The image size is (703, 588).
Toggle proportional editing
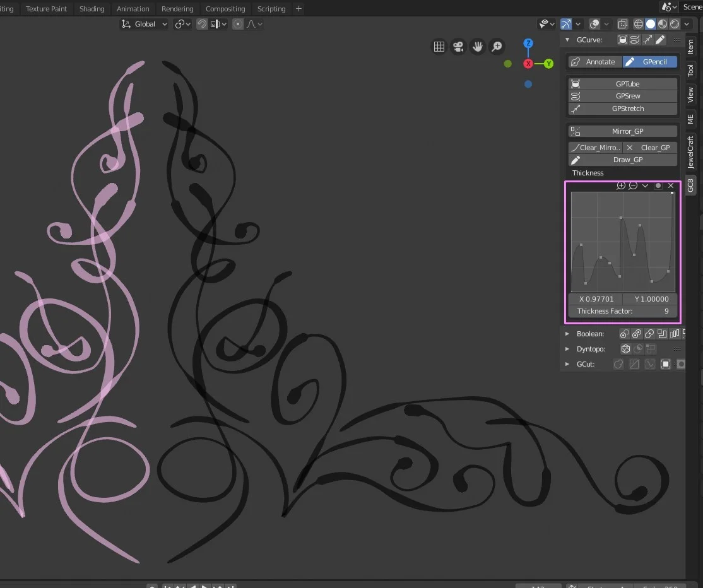[238, 23]
